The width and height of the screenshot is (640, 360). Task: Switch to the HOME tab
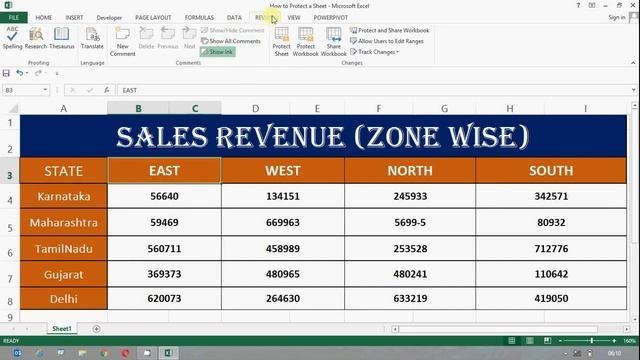click(x=44, y=18)
